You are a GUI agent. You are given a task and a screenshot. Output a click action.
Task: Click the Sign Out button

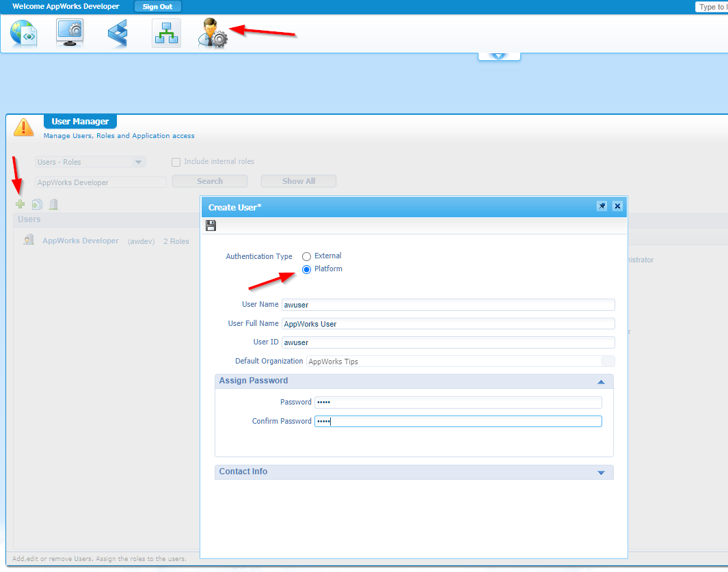point(157,7)
